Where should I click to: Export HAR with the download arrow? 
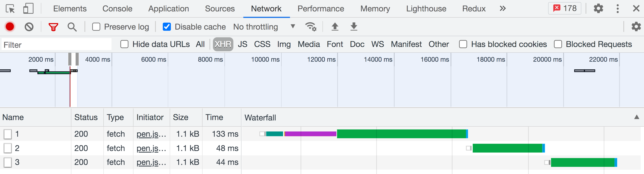click(354, 26)
